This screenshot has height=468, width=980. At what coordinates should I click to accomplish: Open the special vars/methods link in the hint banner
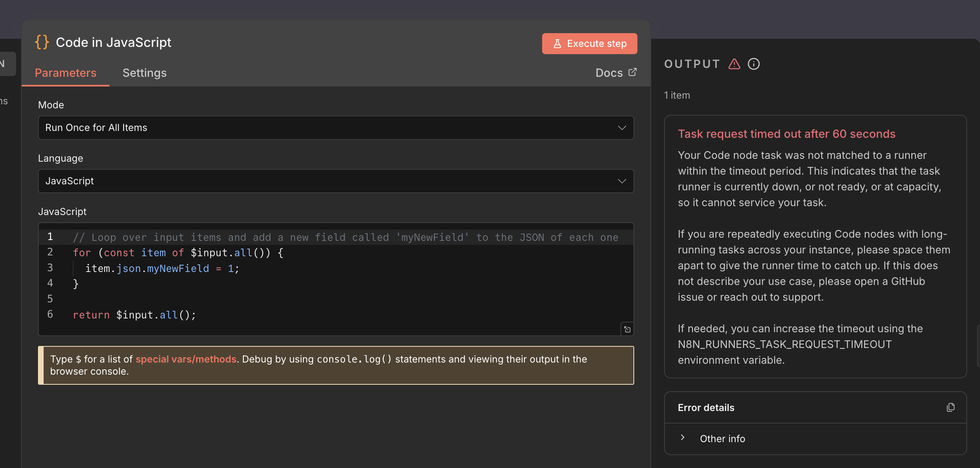pyautogui.click(x=186, y=359)
